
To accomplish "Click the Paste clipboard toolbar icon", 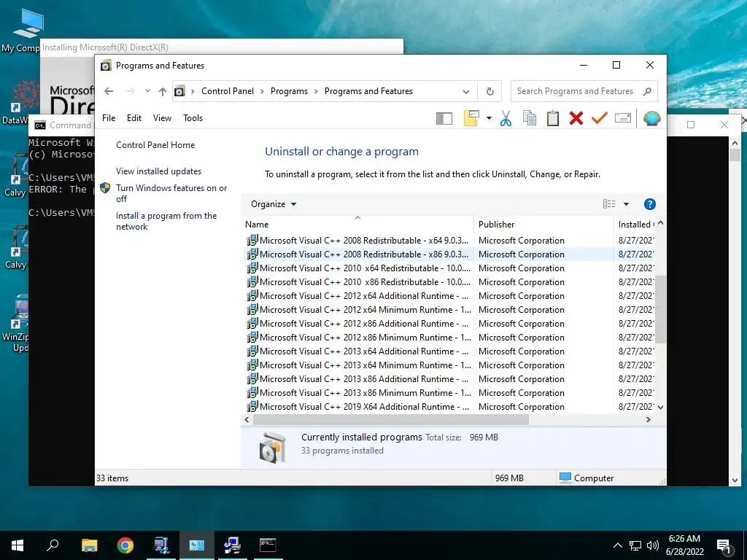I will click(553, 118).
